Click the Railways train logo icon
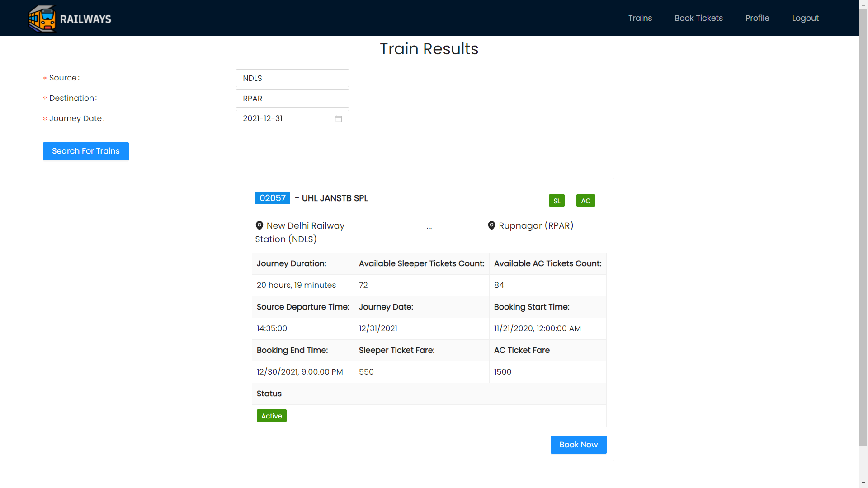 coord(42,19)
